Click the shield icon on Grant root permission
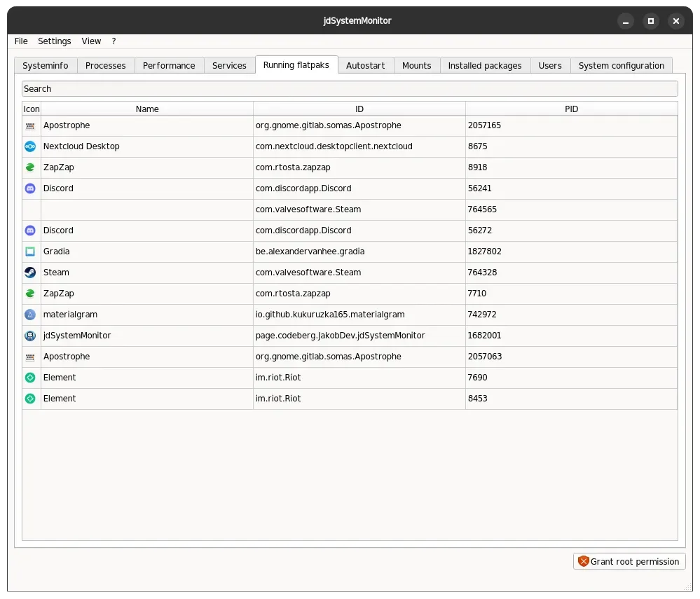The height and width of the screenshot is (599, 700). coord(583,561)
